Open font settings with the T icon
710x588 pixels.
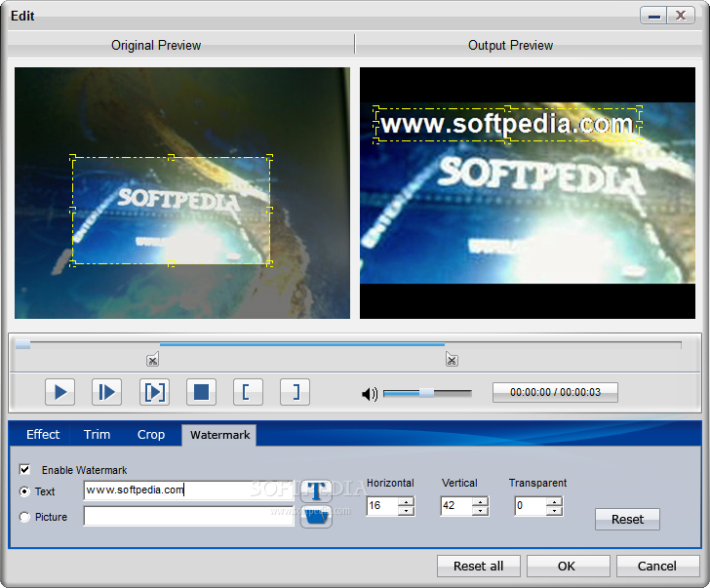point(316,490)
